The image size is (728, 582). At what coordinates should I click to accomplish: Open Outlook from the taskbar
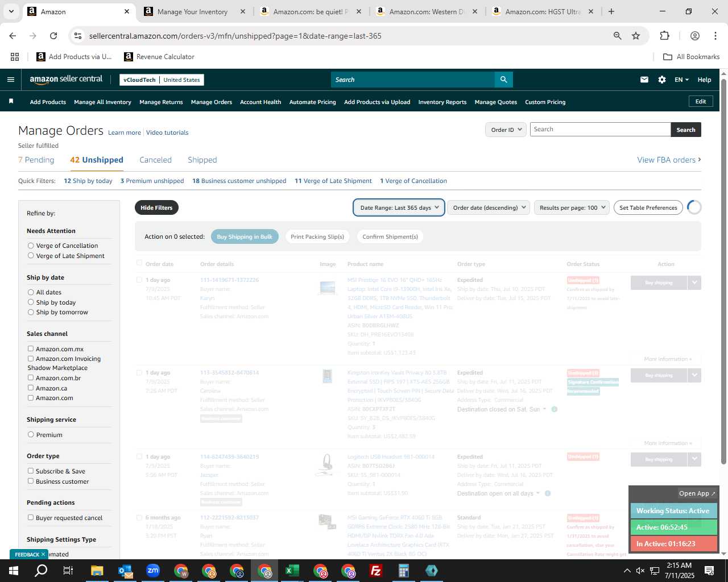[x=125, y=571]
